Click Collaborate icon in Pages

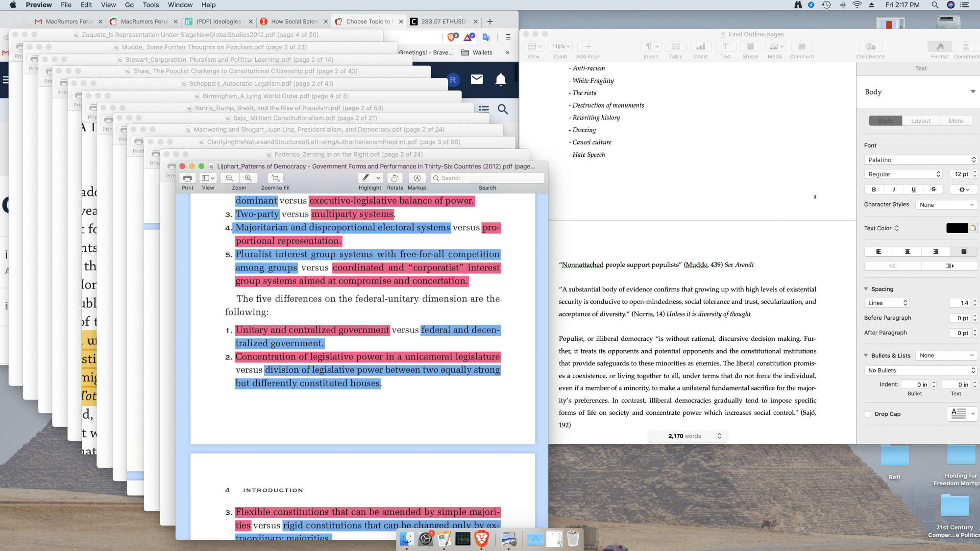pos(871,47)
